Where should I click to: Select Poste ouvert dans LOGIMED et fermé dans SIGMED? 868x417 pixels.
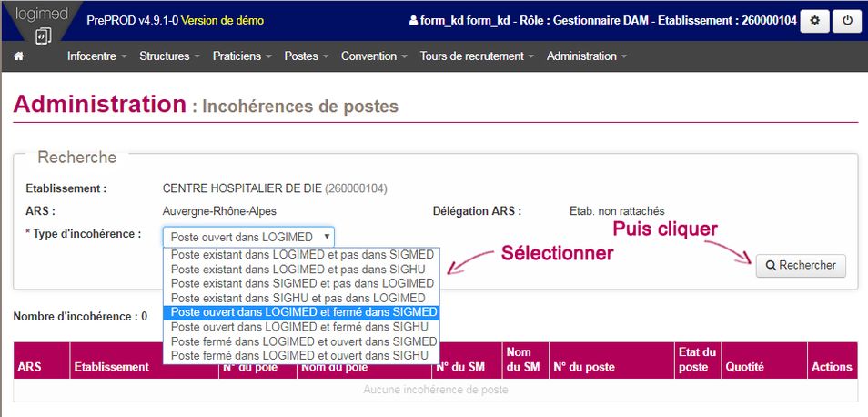pos(302,312)
